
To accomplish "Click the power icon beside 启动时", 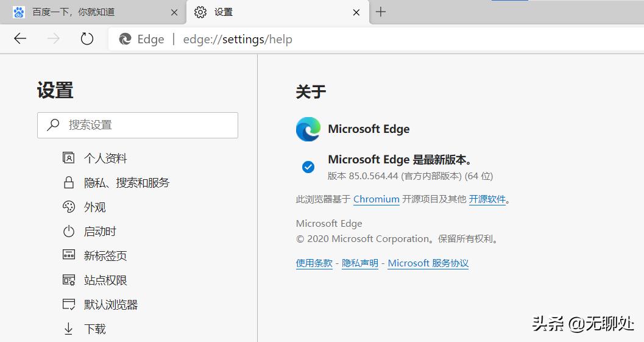I will [69, 231].
